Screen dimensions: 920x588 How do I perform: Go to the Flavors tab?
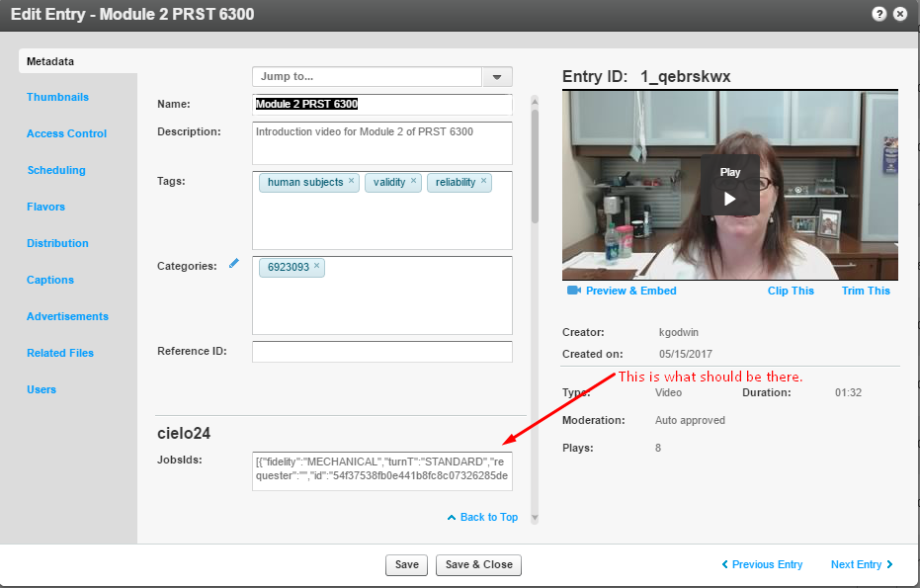click(x=46, y=207)
